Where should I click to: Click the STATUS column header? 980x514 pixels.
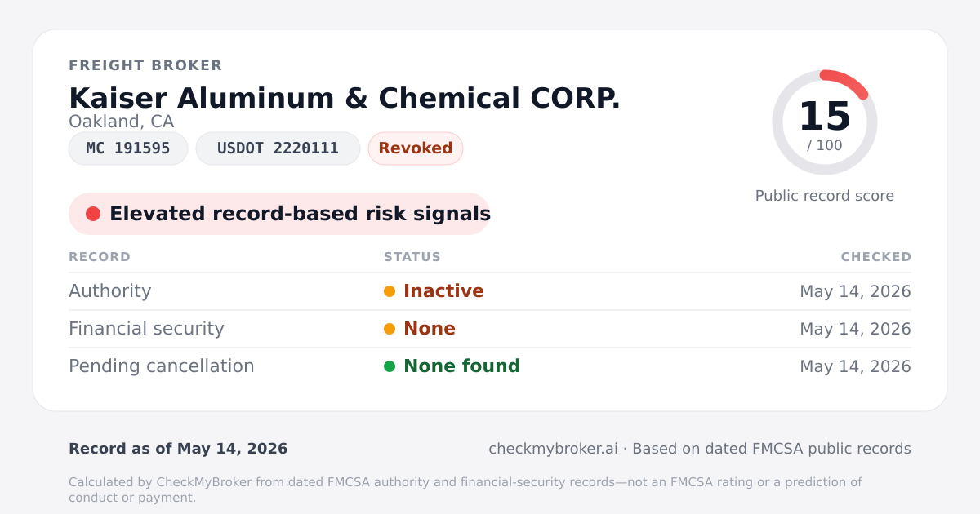[412, 257]
